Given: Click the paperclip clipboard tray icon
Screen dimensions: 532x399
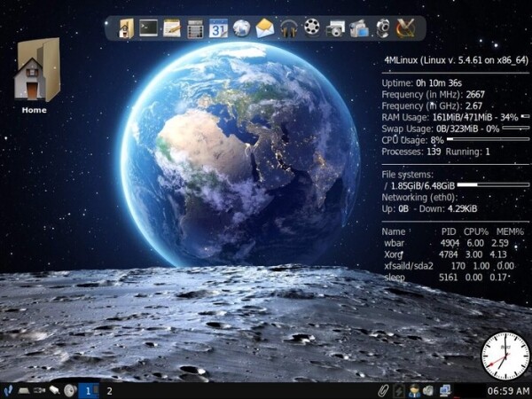Looking at the screenshot, I should (382, 390).
